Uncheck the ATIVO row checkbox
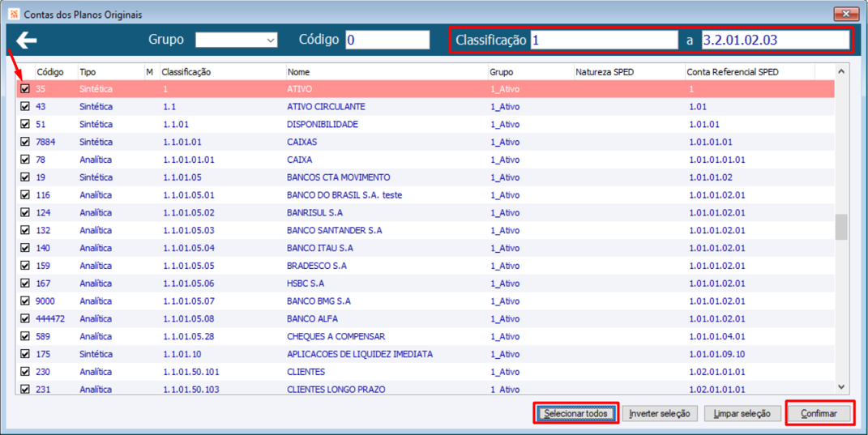This screenshot has height=435, width=868. (25, 88)
